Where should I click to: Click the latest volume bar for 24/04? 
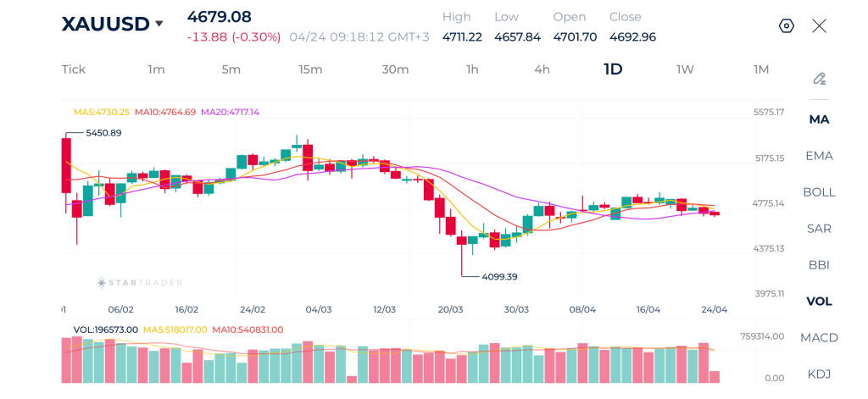[715, 377]
